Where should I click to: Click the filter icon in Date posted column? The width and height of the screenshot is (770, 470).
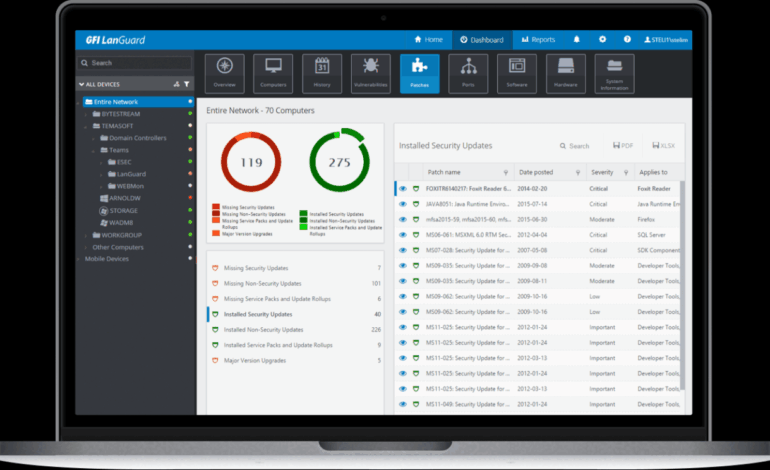click(x=578, y=172)
